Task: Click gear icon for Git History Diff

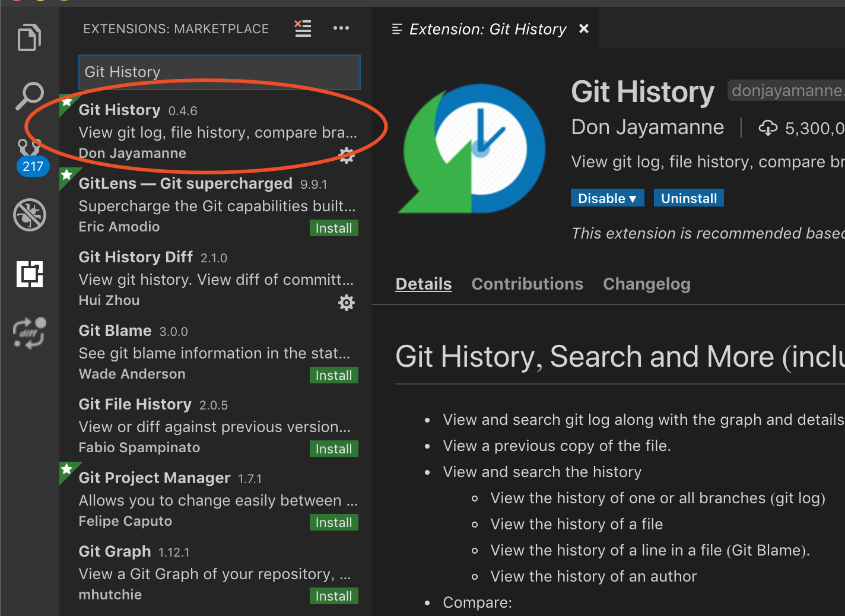Action: 347,303
